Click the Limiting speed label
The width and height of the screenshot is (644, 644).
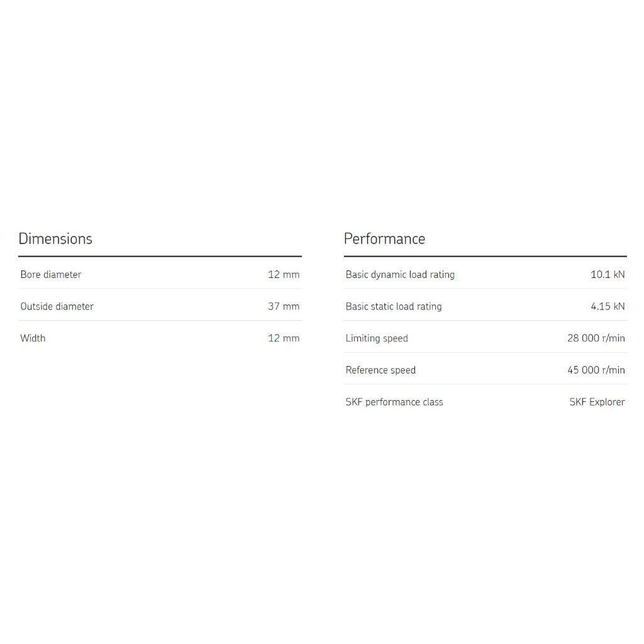(377, 338)
